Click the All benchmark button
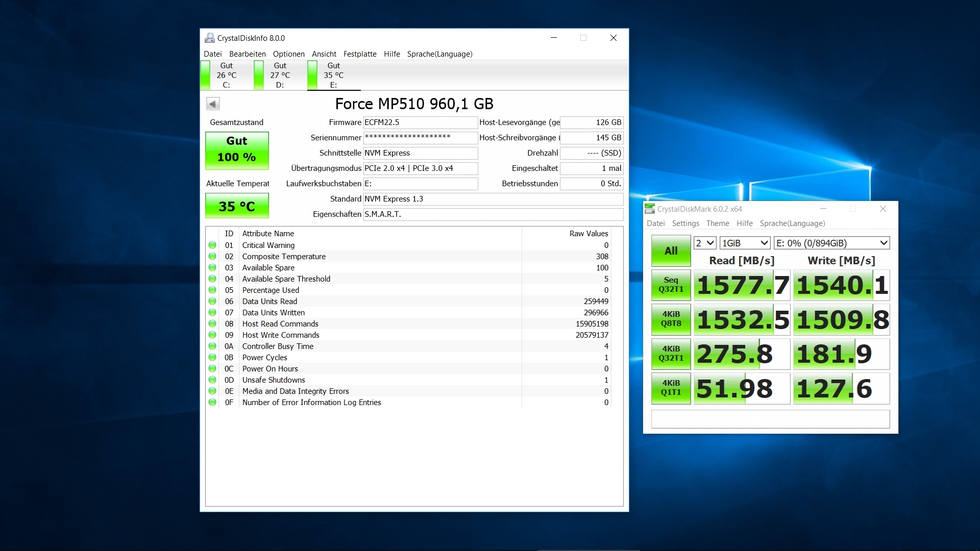Image resolution: width=980 pixels, height=551 pixels. (671, 251)
